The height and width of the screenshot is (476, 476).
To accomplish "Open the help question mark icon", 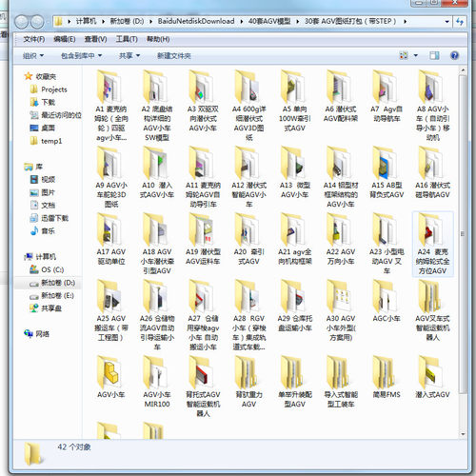I will (454, 56).
